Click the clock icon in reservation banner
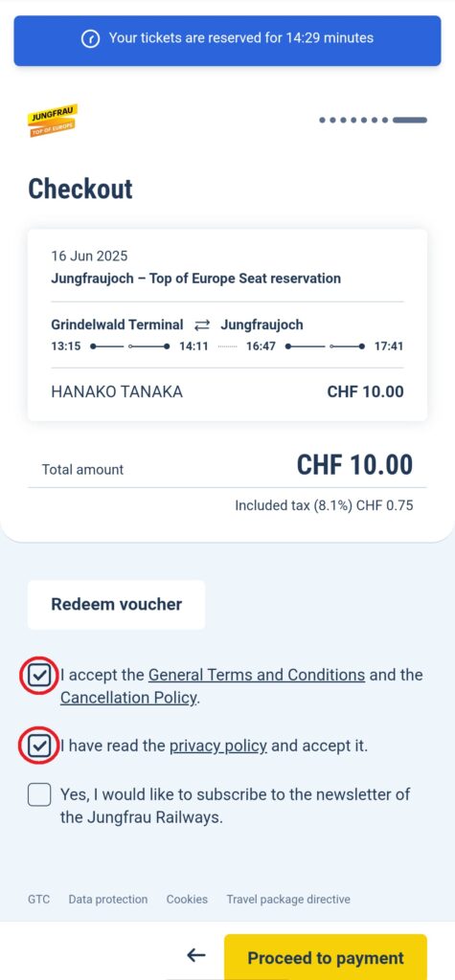The width and height of the screenshot is (455, 980). click(91, 38)
